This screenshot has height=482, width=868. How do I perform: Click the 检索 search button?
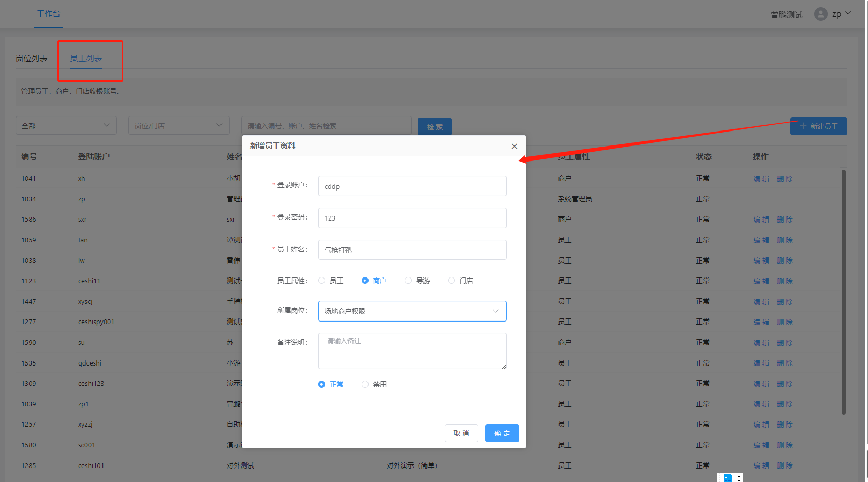(x=434, y=127)
